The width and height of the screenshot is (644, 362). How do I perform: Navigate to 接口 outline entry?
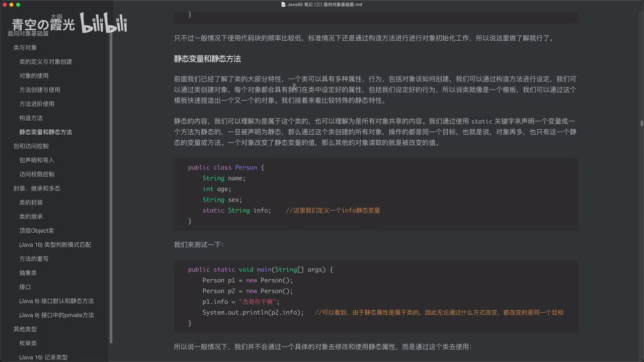25,287
